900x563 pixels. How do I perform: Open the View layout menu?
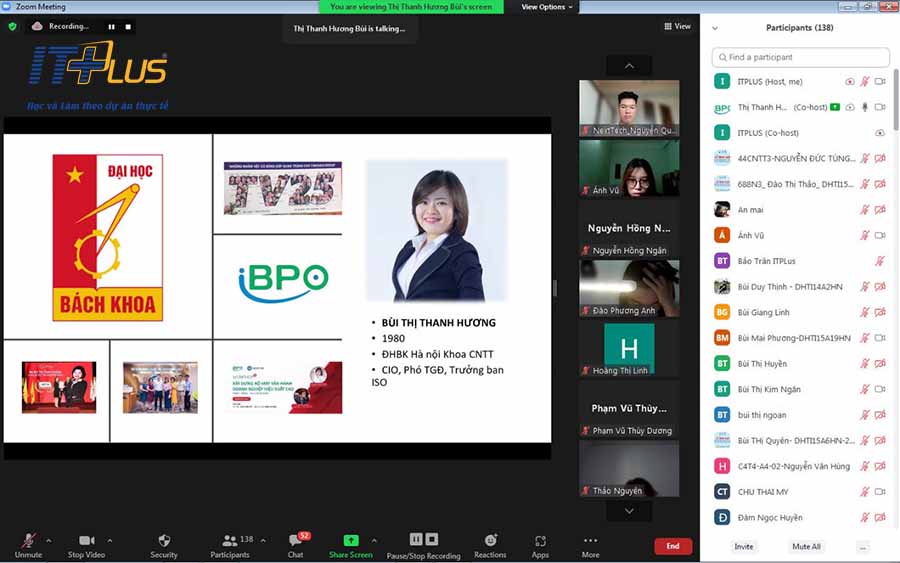click(677, 26)
